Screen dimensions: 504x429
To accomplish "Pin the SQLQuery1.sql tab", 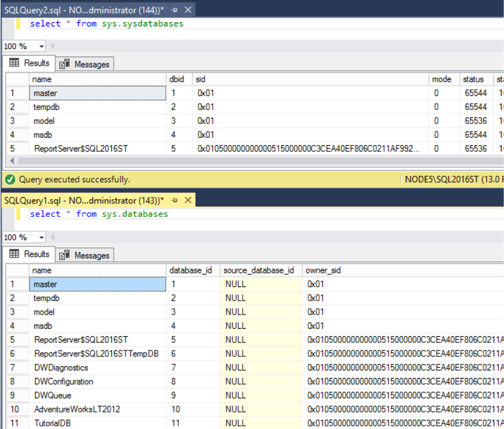I will click(x=175, y=200).
